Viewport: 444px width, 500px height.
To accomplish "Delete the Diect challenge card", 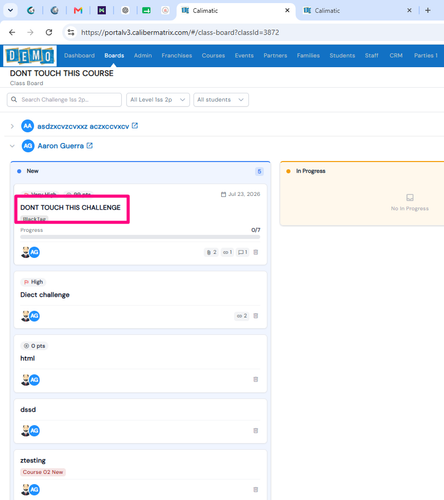I will pyautogui.click(x=256, y=316).
